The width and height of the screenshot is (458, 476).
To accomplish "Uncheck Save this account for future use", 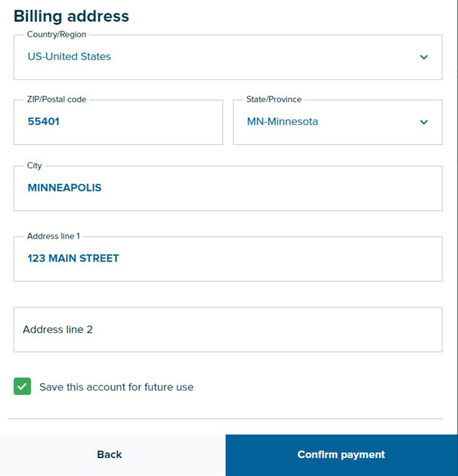I will coord(24,387).
